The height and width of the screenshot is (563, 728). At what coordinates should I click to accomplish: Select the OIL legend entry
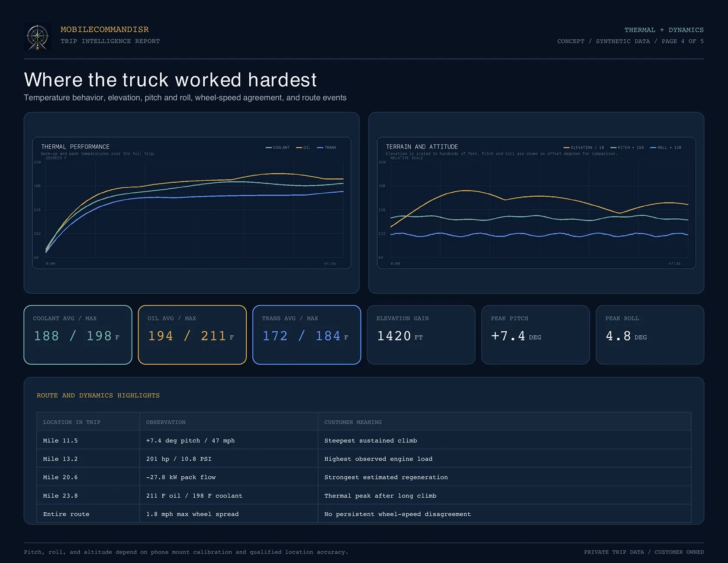pyautogui.click(x=303, y=148)
